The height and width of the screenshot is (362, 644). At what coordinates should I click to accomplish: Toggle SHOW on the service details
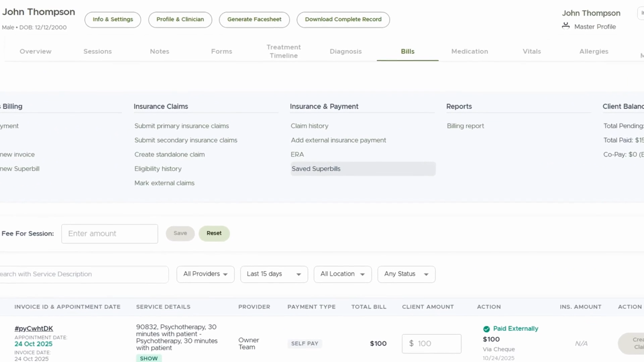tap(149, 358)
